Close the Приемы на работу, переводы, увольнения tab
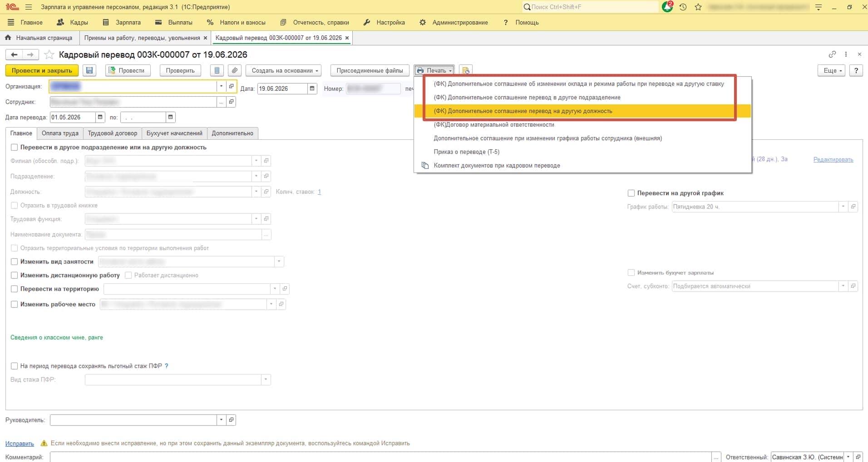 tap(205, 38)
